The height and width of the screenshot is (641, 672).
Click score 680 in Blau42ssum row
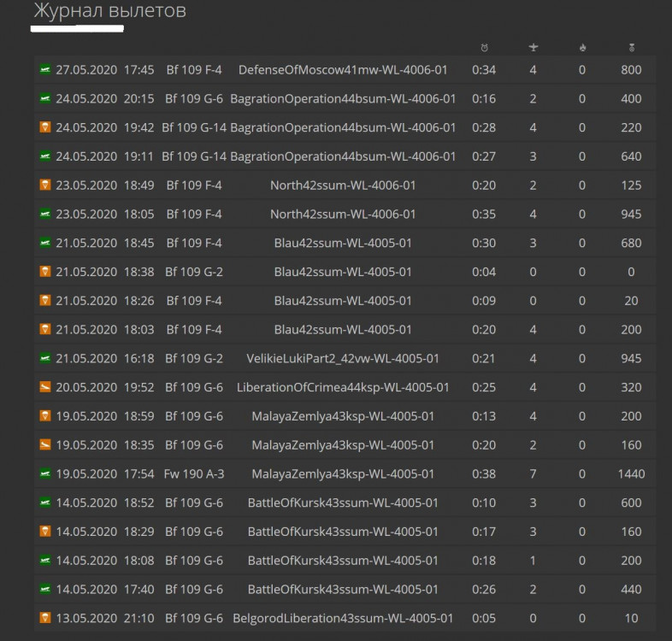[x=631, y=243]
